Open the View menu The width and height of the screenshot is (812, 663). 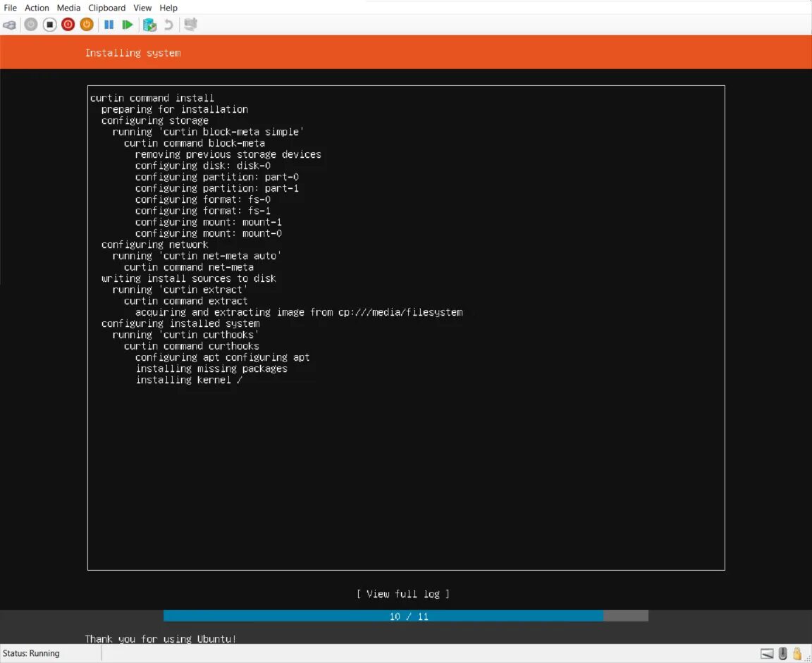[142, 8]
